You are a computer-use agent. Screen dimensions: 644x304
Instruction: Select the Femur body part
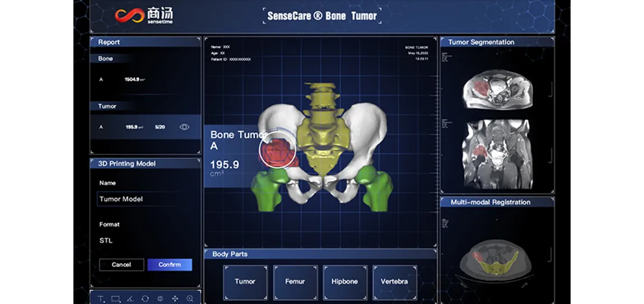tap(295, 282)
